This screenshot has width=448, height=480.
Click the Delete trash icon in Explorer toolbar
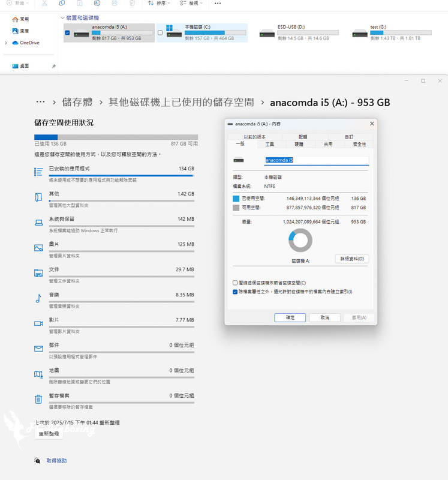(132, 4)
